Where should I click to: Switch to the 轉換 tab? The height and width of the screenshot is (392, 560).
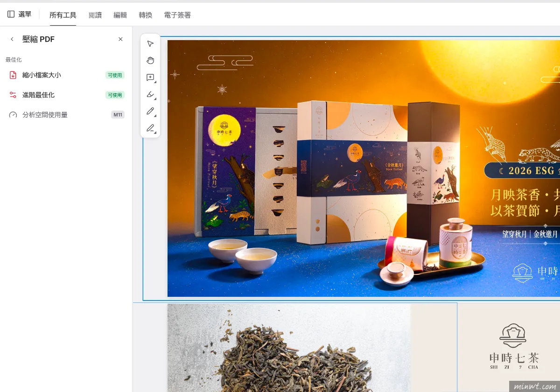click(146, 15)
